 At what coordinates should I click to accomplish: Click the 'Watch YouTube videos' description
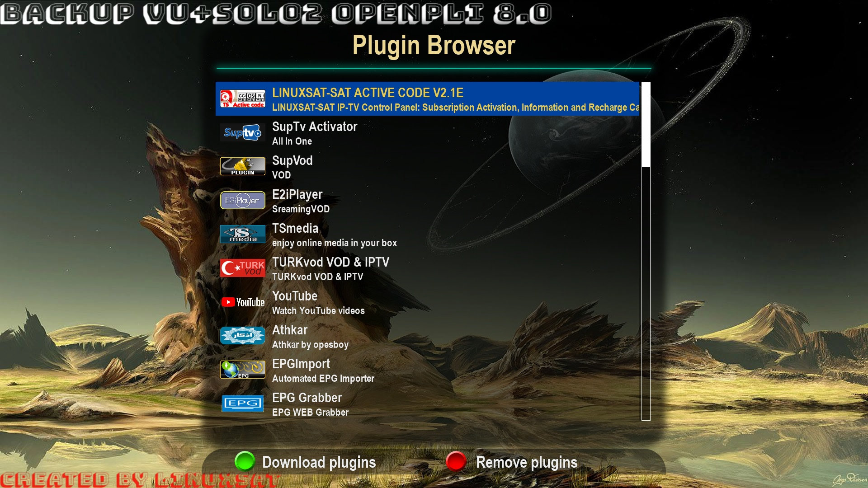318,310
